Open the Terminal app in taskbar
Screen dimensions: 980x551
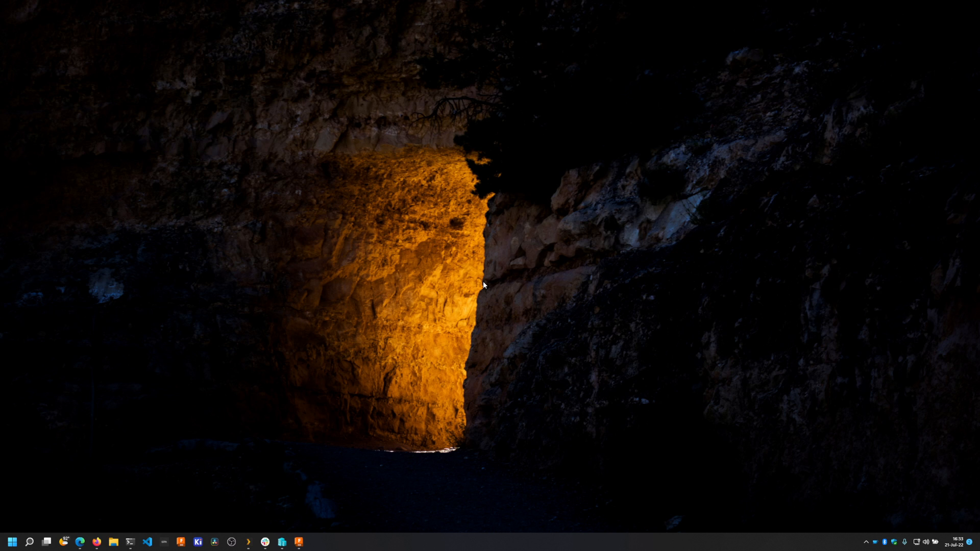point(130,542)
